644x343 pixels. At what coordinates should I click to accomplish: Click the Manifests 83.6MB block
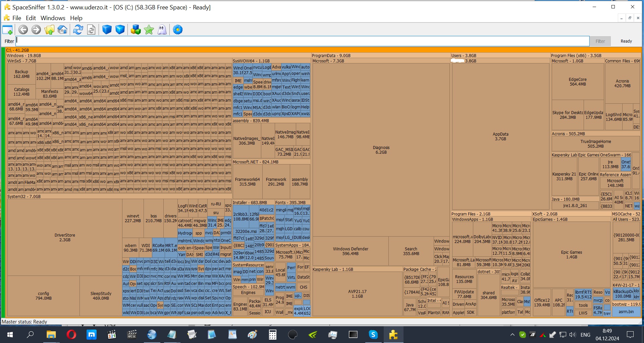[50, 94]
